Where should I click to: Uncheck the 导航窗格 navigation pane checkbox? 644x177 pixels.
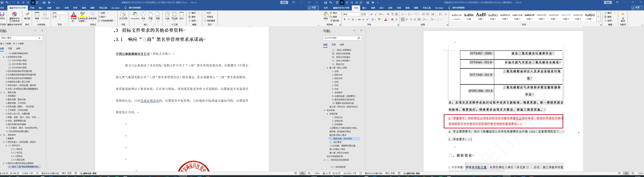click(x=205, y=21)
